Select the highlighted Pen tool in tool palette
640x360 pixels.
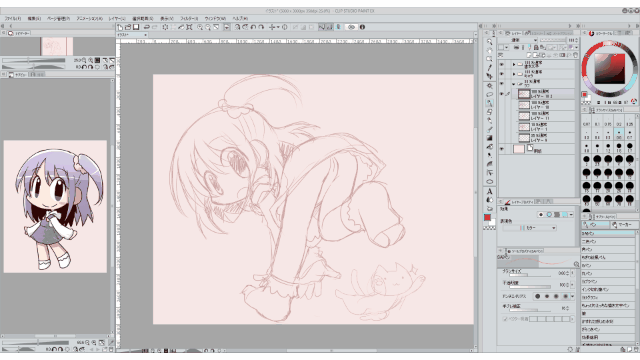click(489, 103)
